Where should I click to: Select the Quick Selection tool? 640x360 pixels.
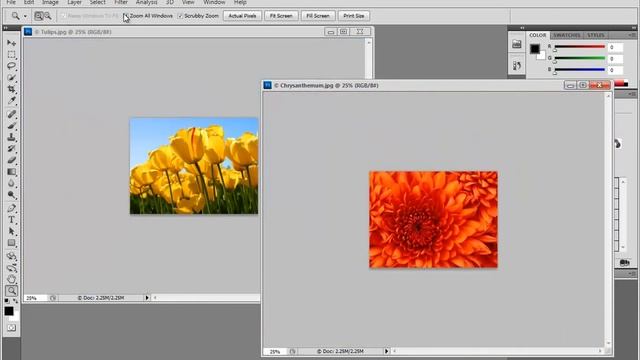(11, 77)
